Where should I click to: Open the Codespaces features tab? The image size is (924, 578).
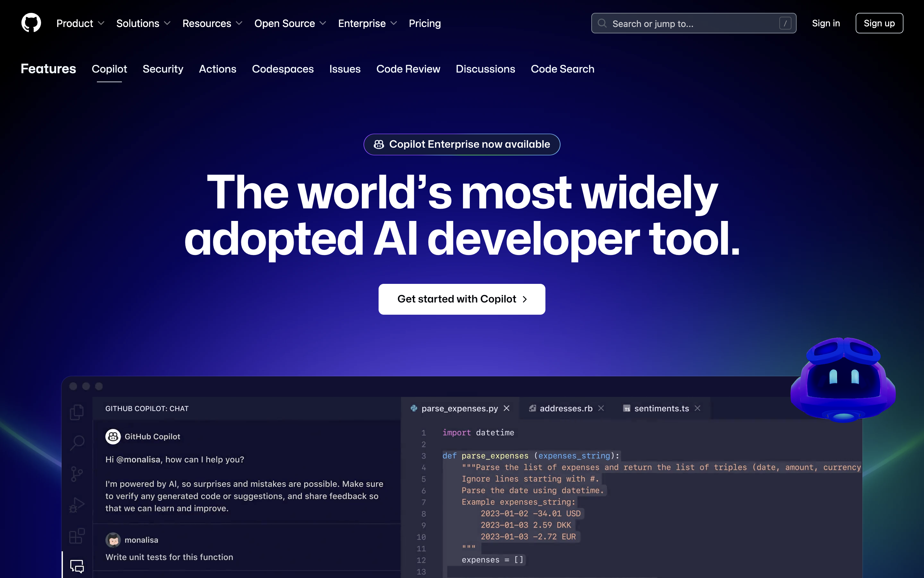coord(283,69)
